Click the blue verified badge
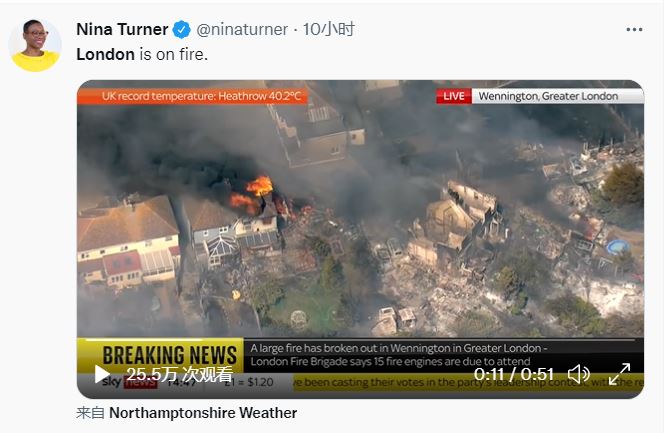Viewport: 667px width, 433px height. [x=182, y=30]
